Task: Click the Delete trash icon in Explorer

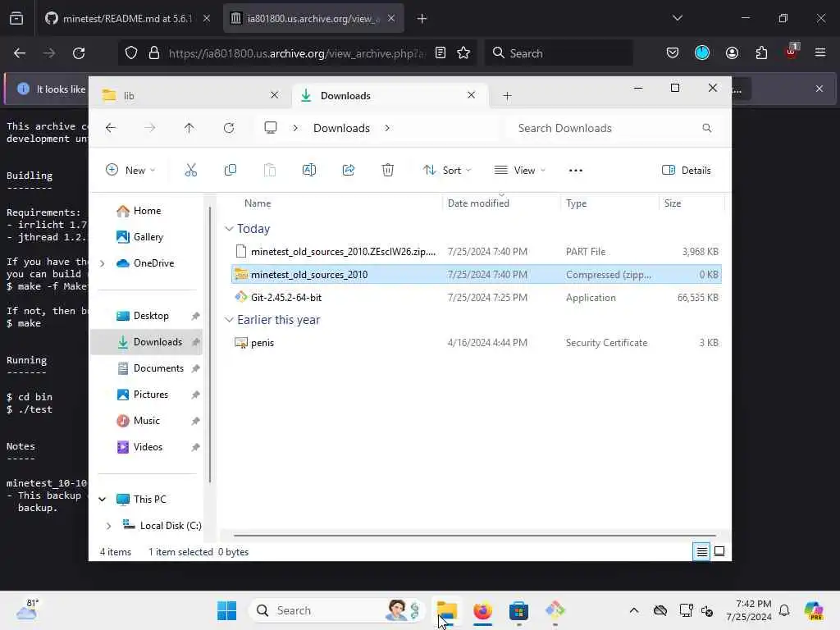Action: [388, 171]
